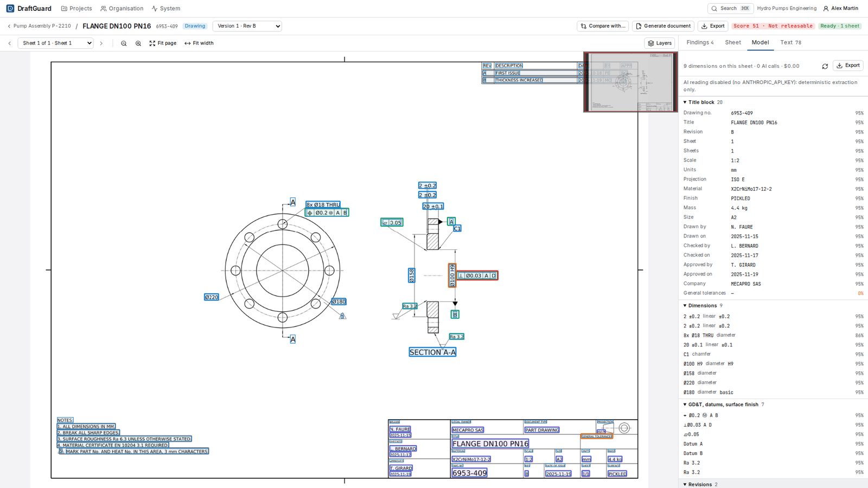
Task: Open the Layers panel button
Action: [x=659, y=43]
